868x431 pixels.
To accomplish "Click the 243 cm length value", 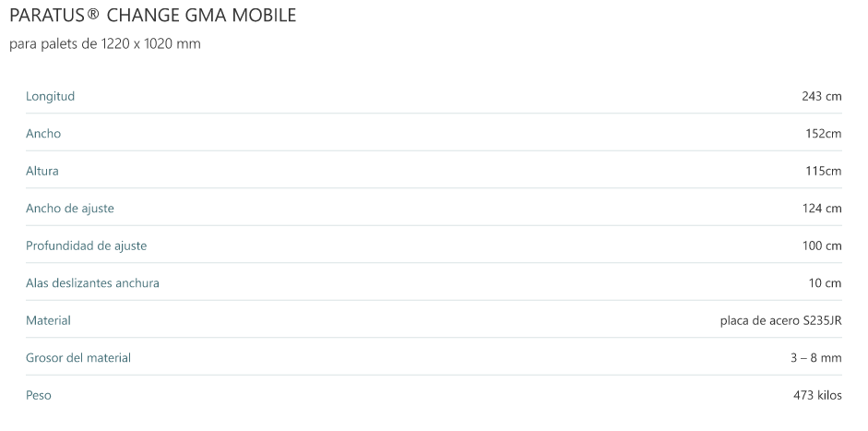I will coord(821,96).
